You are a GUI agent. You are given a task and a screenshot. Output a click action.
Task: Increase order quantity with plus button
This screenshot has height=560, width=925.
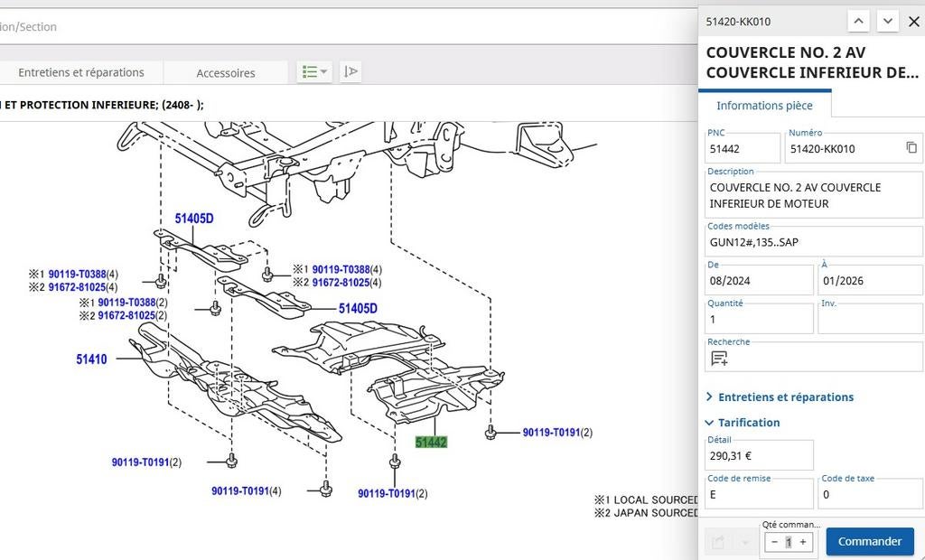[802, 542]
